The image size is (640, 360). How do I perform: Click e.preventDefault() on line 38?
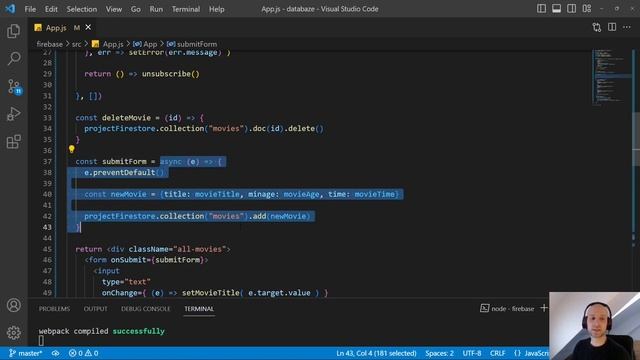pyautogui.click(x=124, y=173)
